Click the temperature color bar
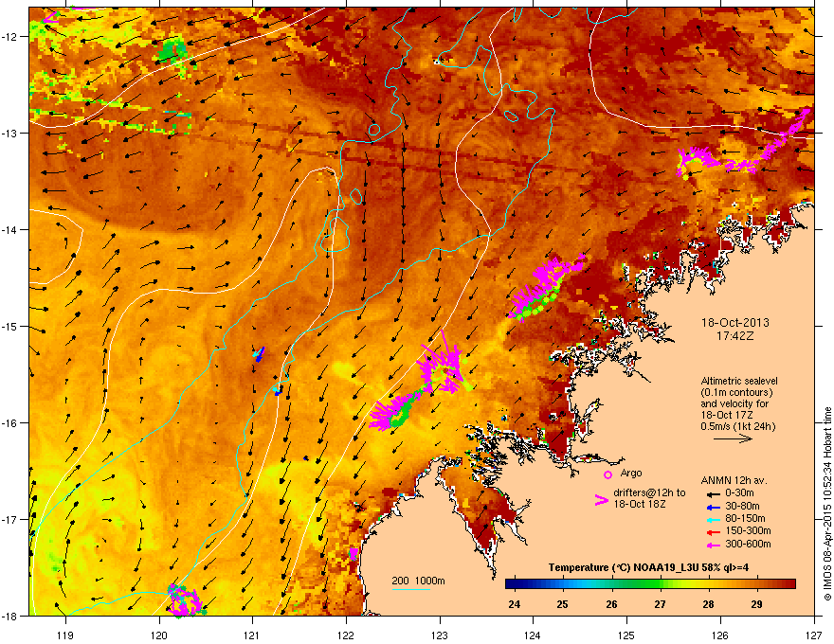Viewport: 834px width, 644px height. 650,584
